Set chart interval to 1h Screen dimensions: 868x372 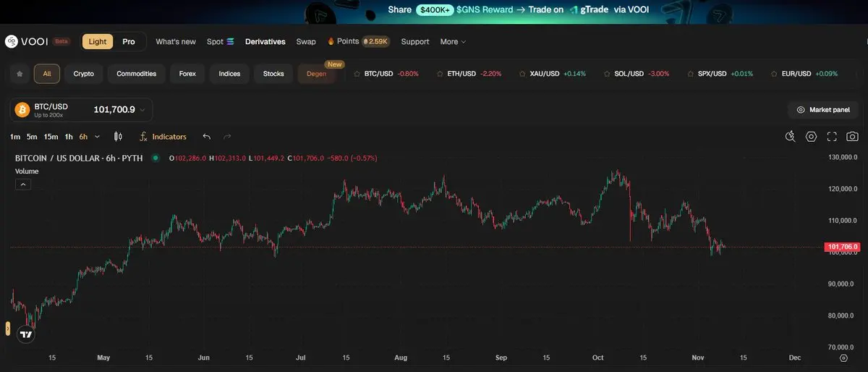coord(69,136)
